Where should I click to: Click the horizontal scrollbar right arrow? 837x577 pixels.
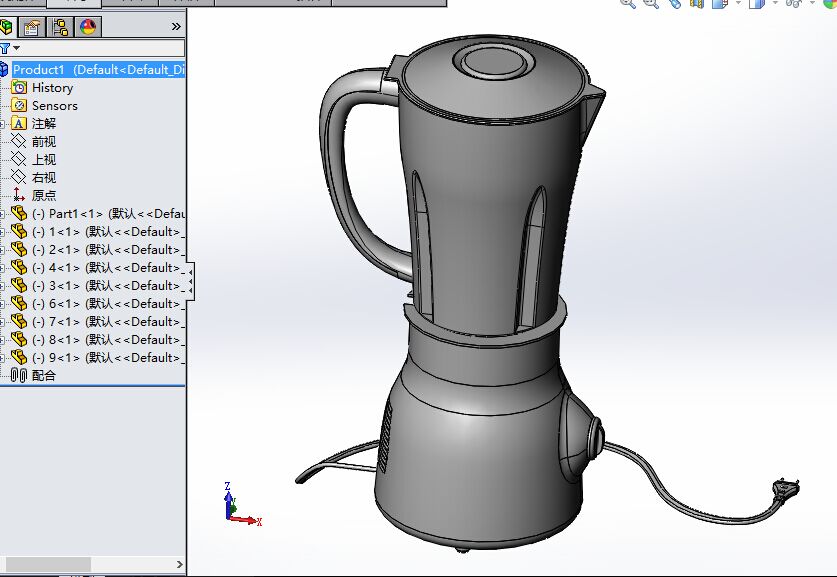[x=179, y=564]
